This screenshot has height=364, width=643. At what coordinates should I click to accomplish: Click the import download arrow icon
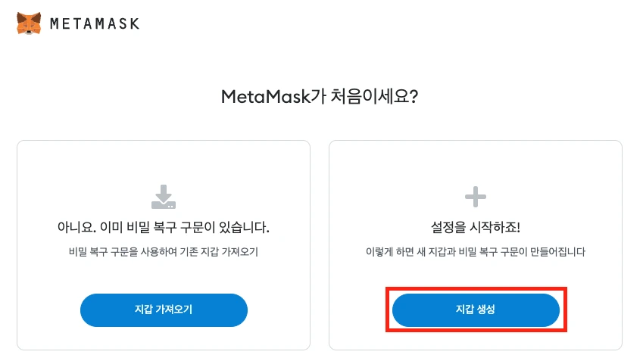[164, 196]
